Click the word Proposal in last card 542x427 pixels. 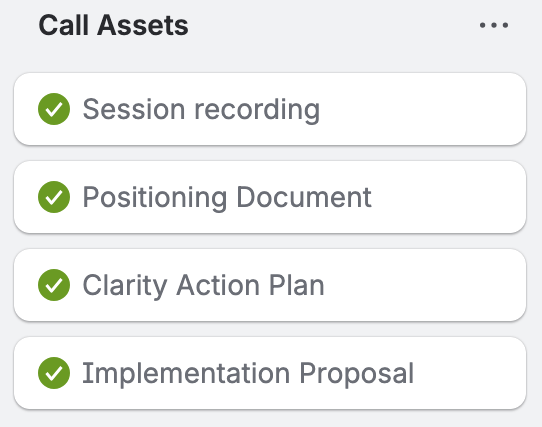[x=356, y=374]
